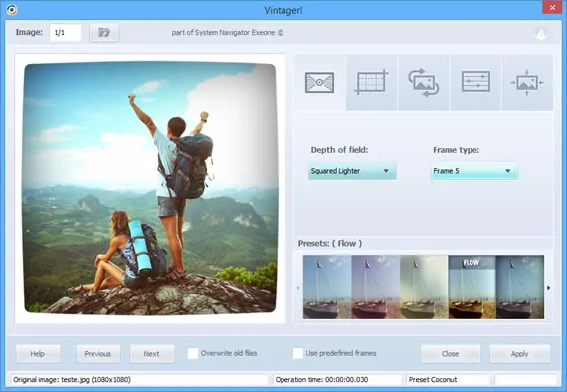Click the open folder icon button
The width and height of the screenshot is (567, 392).
(104, 32)
